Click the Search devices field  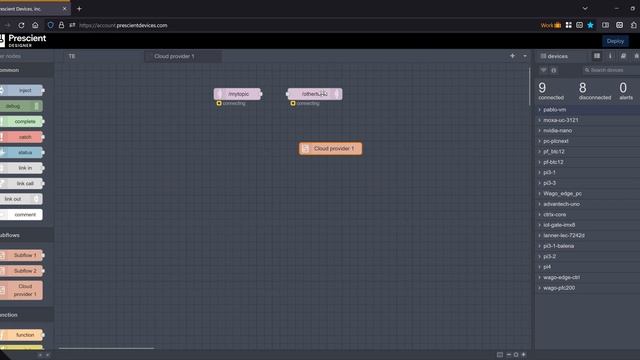pyautogui.click(x=611, y=70)
